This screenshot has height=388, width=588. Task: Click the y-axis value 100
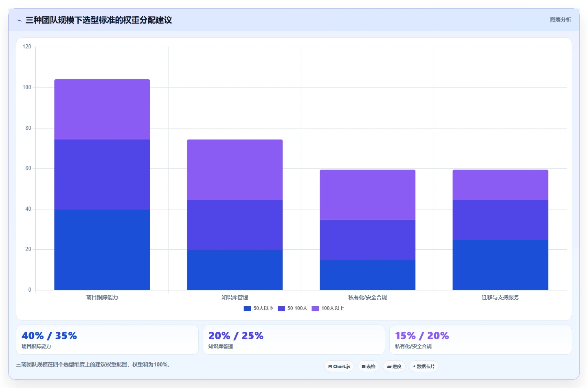pyautogui.click(x=27, y=87)
